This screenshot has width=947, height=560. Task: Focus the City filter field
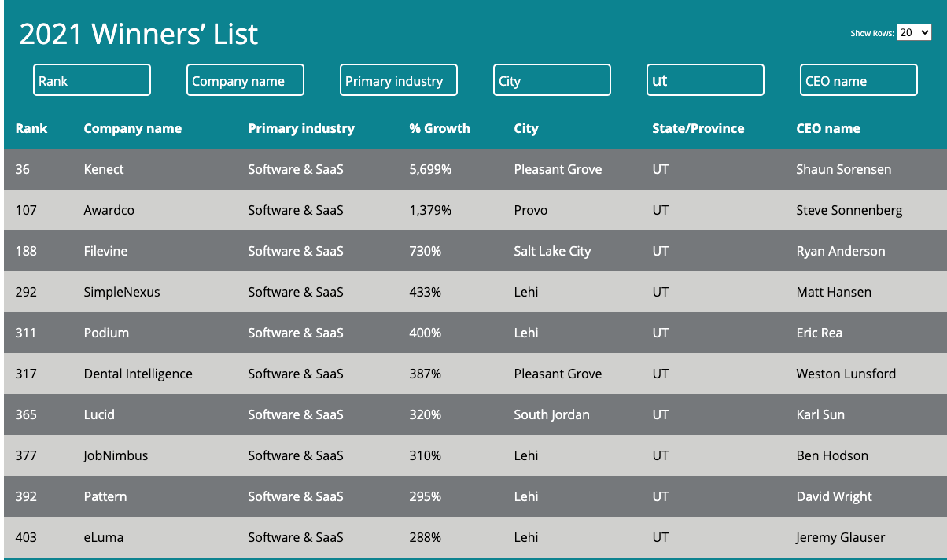[x=552, y=80]
